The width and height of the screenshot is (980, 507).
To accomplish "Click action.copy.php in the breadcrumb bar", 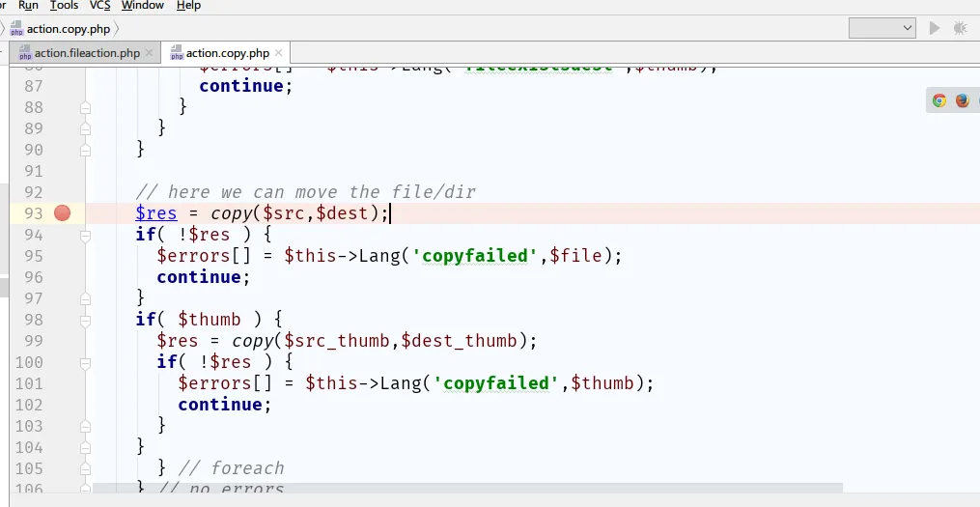I will pyautogui.click(x=67, y=29).
